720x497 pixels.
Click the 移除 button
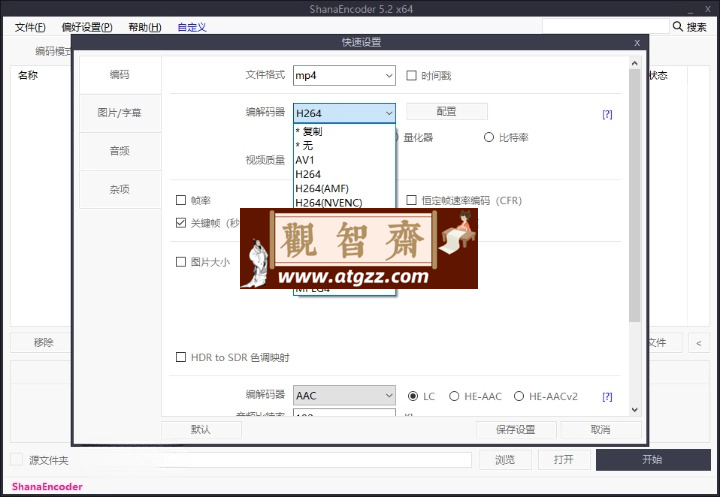click(x=42, y=343)
